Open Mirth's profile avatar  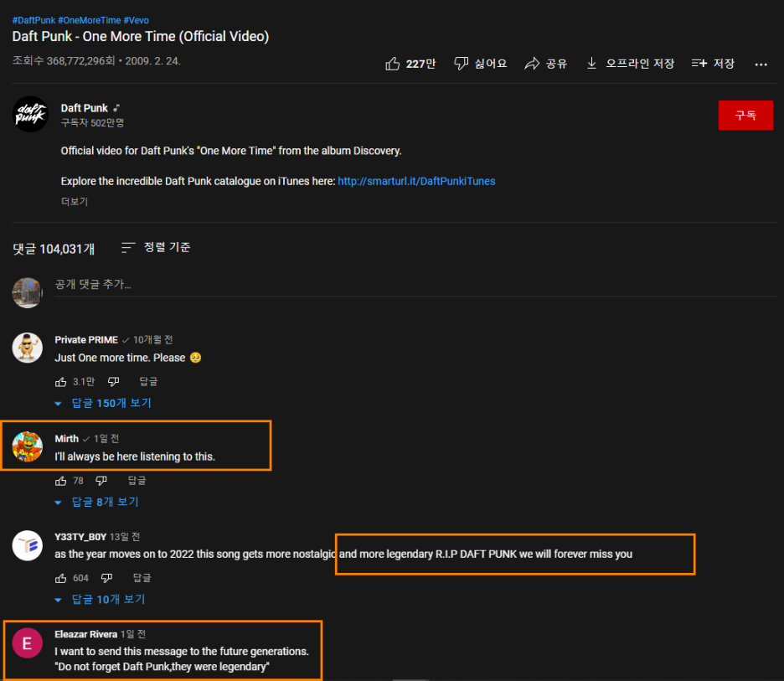pyautogui.click(x=27, y=446)
